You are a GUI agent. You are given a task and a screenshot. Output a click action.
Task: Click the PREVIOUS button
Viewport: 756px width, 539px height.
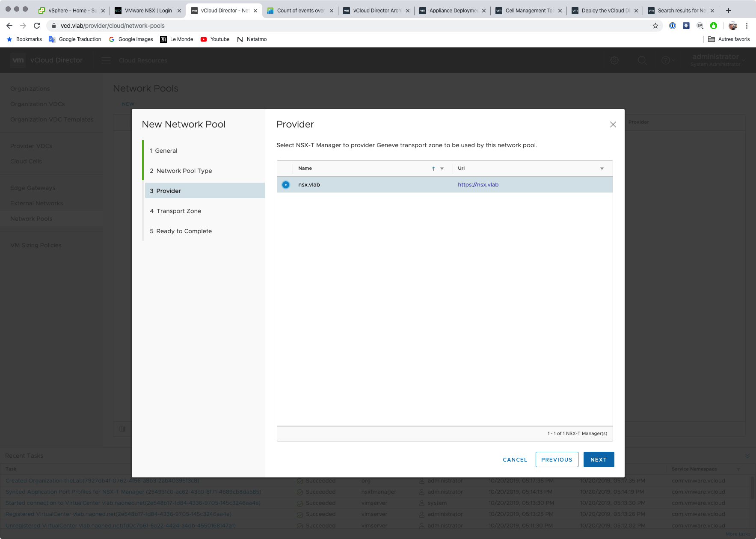[557, 459]
